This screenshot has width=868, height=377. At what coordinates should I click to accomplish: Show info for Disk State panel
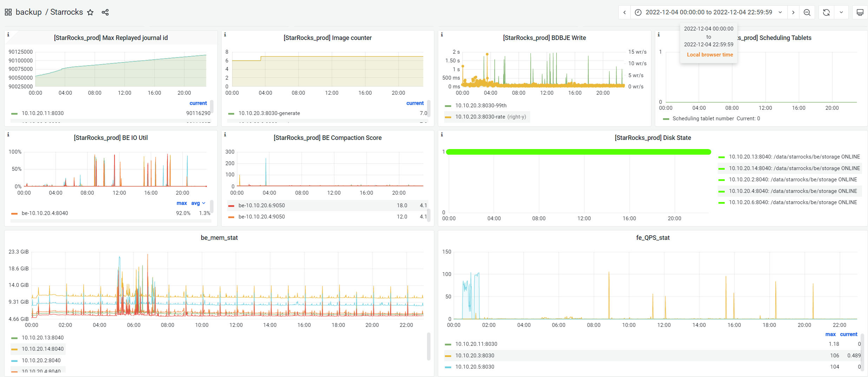442,135
